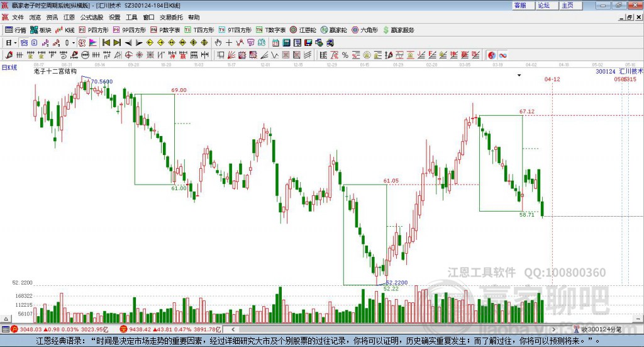Viewport: 644px width, 347px height.
Task: Open the 帮助 menu
Action: (x=194, y=17)
